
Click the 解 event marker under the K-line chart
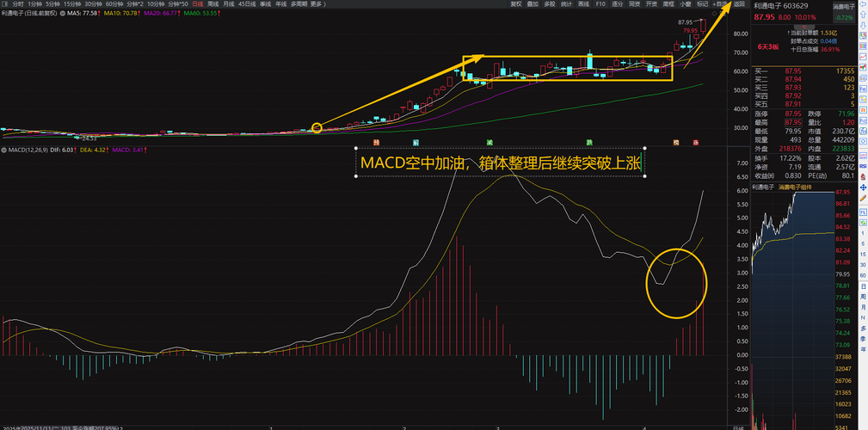[416, 142]
